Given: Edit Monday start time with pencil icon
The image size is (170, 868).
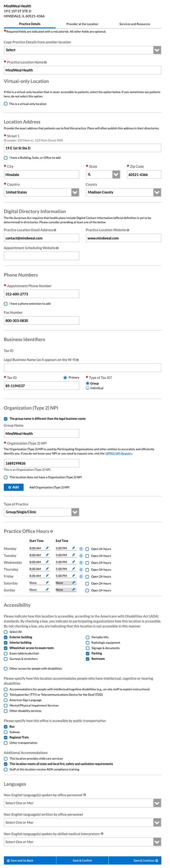Looking at the screenshot, I should point(47,548).
